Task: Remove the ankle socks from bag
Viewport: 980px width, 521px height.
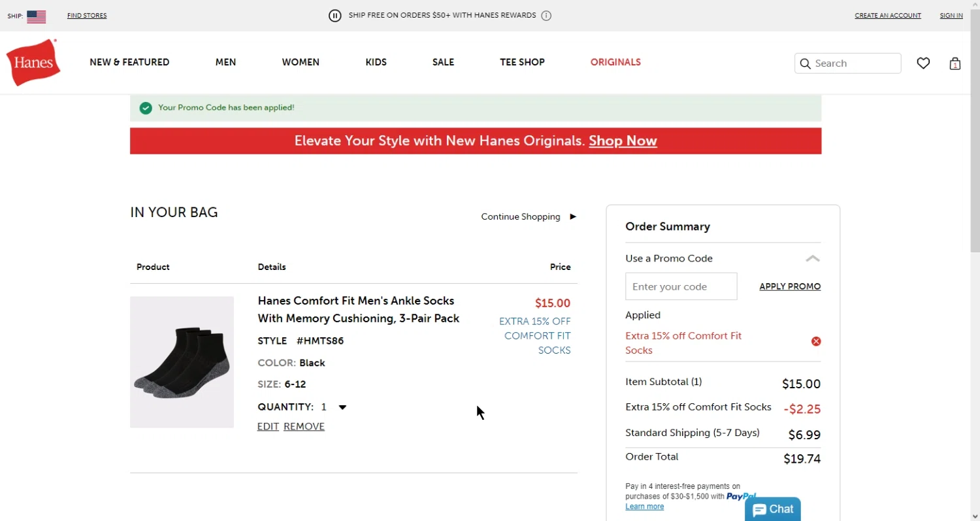Action: coord(304,426)
